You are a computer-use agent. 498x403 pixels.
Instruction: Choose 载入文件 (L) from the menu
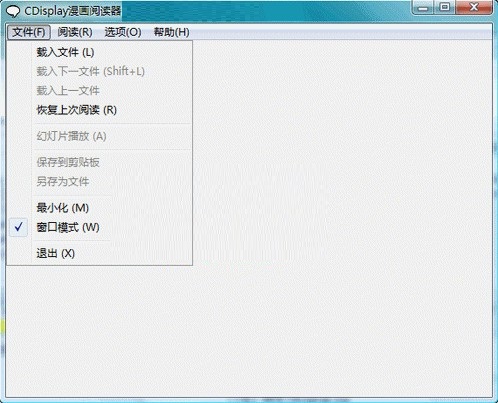coord(100,52)
